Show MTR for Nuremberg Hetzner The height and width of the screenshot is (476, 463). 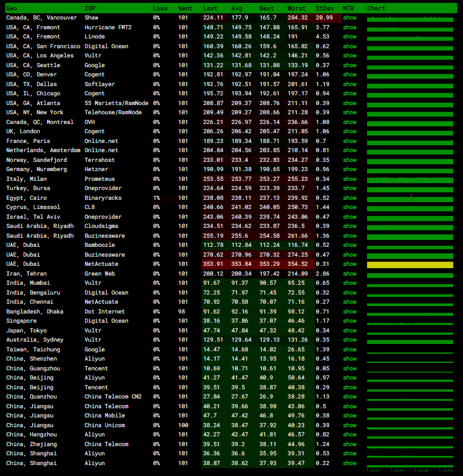pos(350,169)
